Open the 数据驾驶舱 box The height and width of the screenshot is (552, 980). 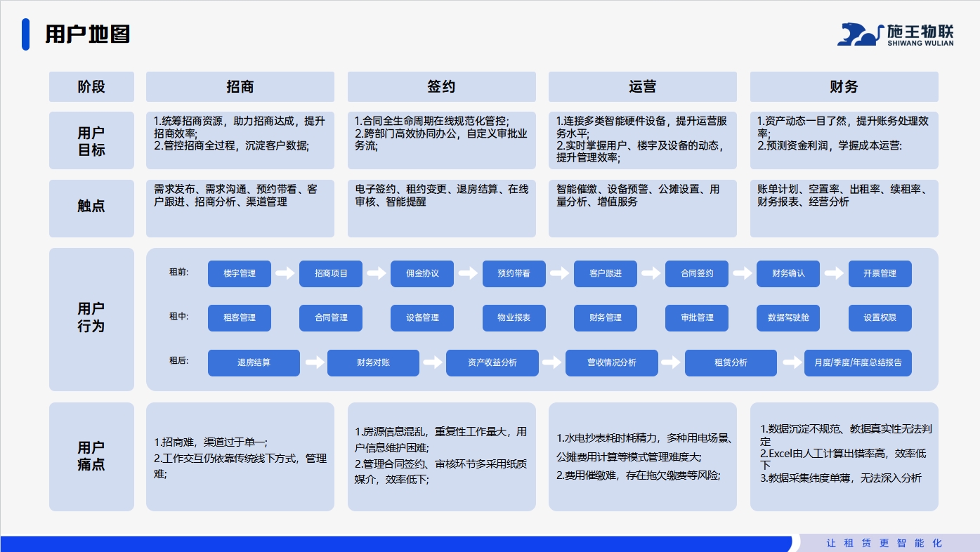click(x=788, y=318)
